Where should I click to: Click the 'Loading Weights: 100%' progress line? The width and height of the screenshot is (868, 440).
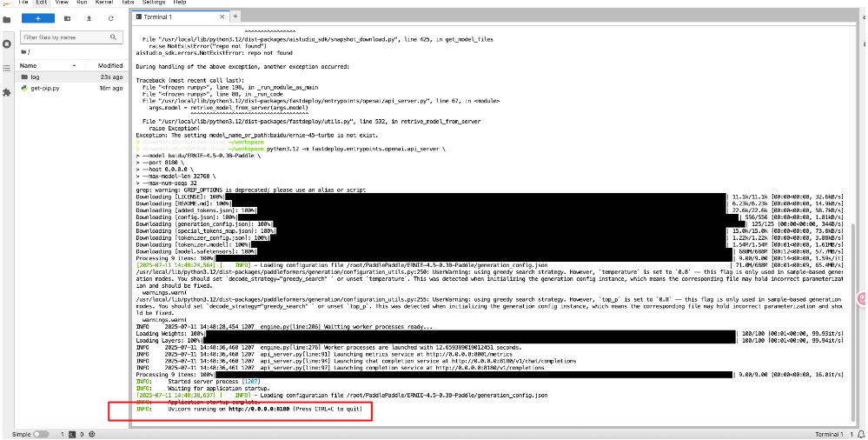489,334
